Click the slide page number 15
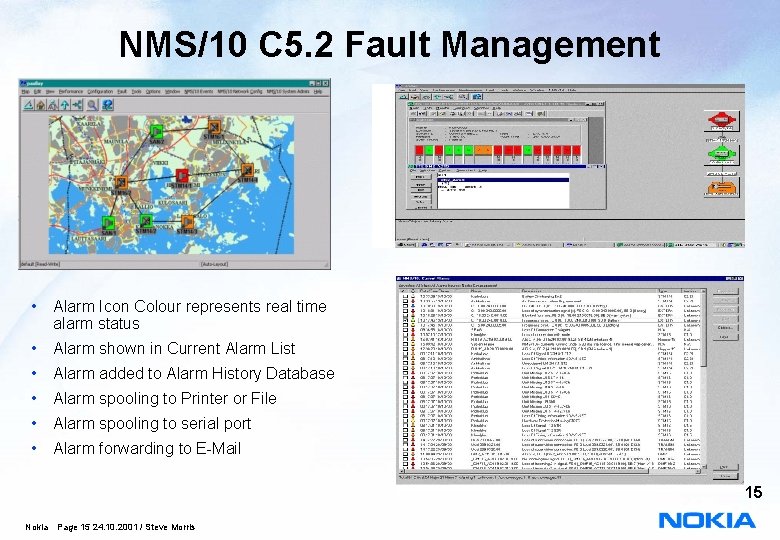 point(754,492)
